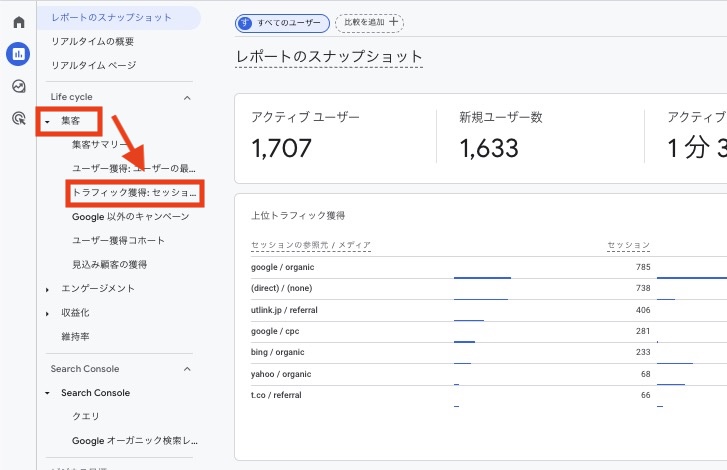Open リアルタイムの概要 report
Screen dimensions: 727x470
93,41
